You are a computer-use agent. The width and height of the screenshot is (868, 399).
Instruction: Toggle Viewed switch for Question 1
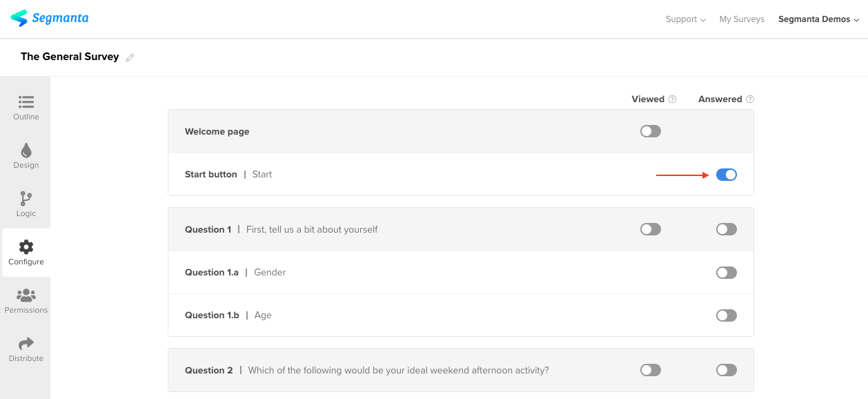pyautogui.click(x=651, y=229)
